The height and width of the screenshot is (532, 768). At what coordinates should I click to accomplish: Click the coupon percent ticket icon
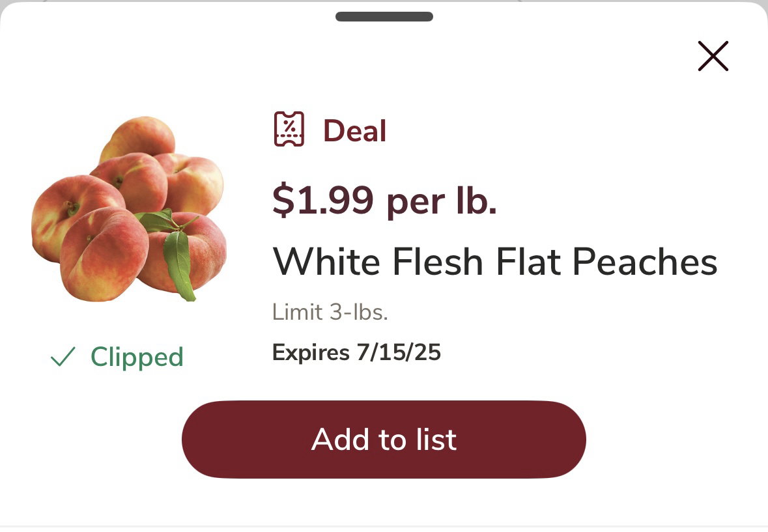(289, 129)
